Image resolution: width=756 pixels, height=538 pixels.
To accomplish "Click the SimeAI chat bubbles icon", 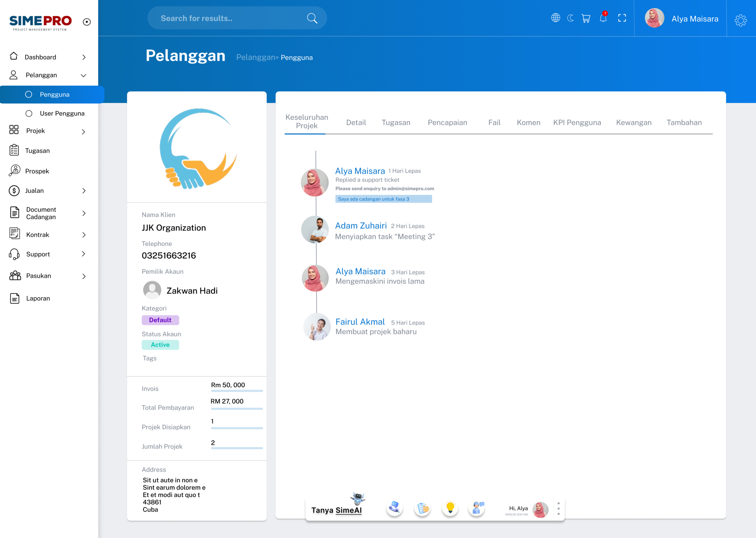I will pyautogui.click(x=394, y=507).
